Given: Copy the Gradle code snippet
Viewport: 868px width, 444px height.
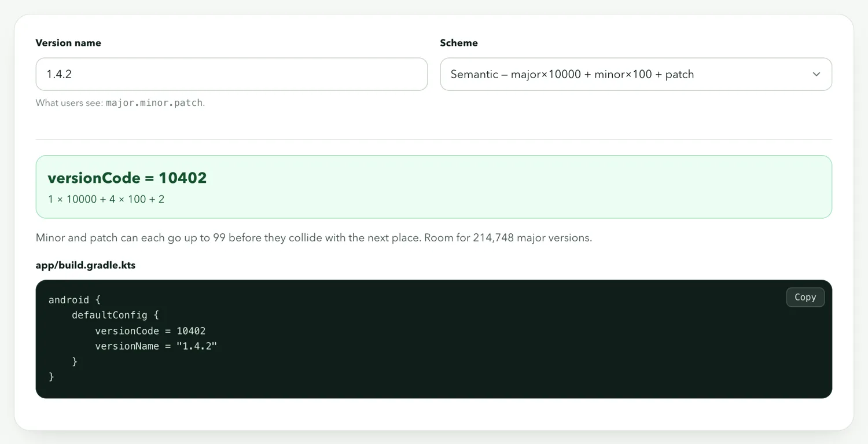Looking at the screenshot, I should (x=805, y=297).
